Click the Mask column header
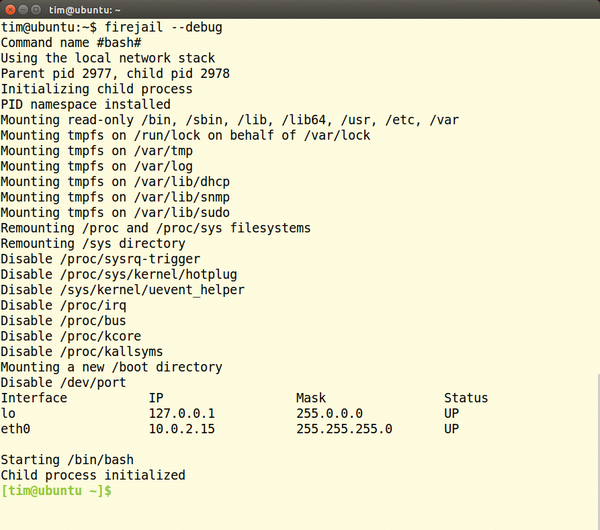600x530 pixels. tap(311, 398)
